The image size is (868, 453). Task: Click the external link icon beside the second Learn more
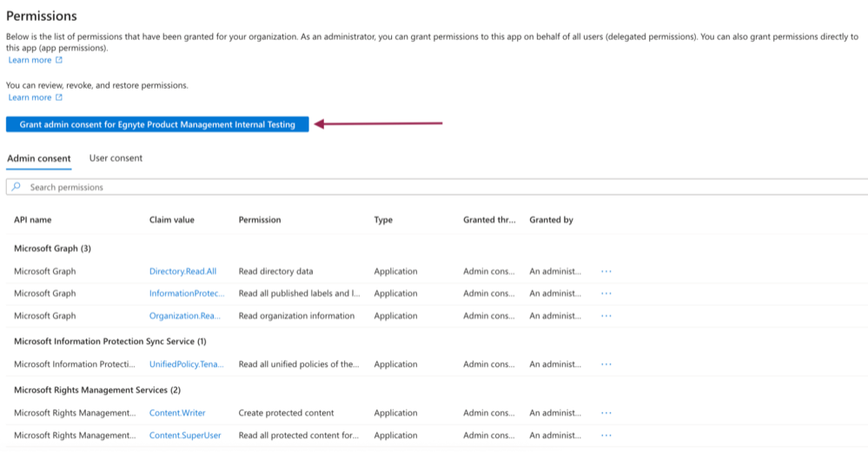coord(59,97)
